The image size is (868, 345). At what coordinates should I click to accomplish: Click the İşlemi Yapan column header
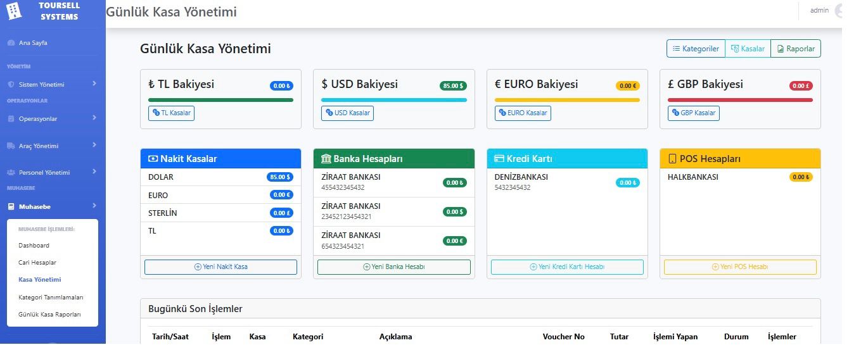click(675, 337)
